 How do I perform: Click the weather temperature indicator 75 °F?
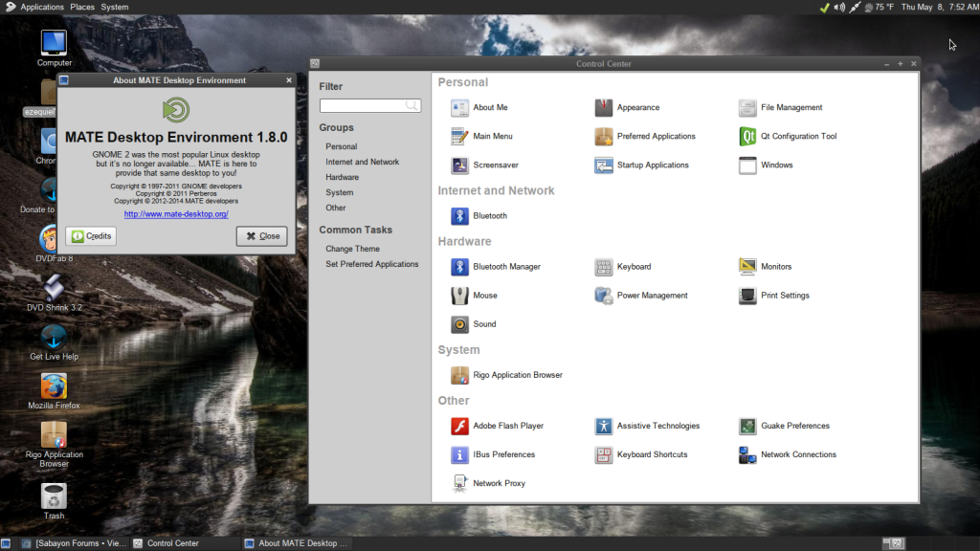pyautogui.click(x=879, y=7)
